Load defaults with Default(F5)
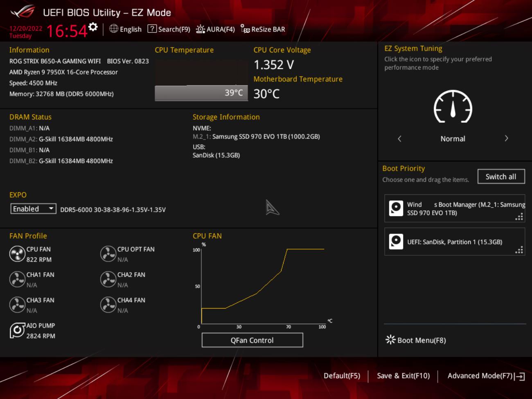Screen dimensions: 532x399 (342, 376)
